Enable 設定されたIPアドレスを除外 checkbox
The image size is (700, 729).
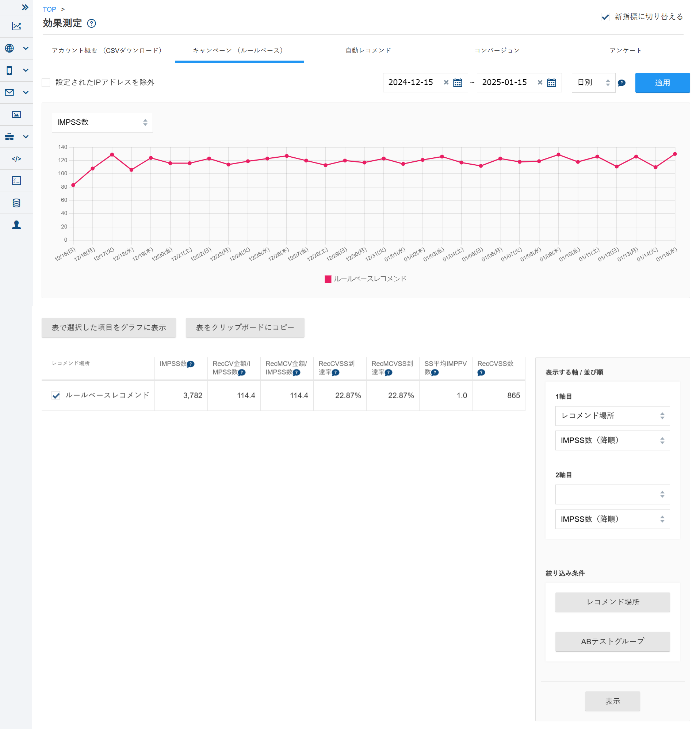46,83
